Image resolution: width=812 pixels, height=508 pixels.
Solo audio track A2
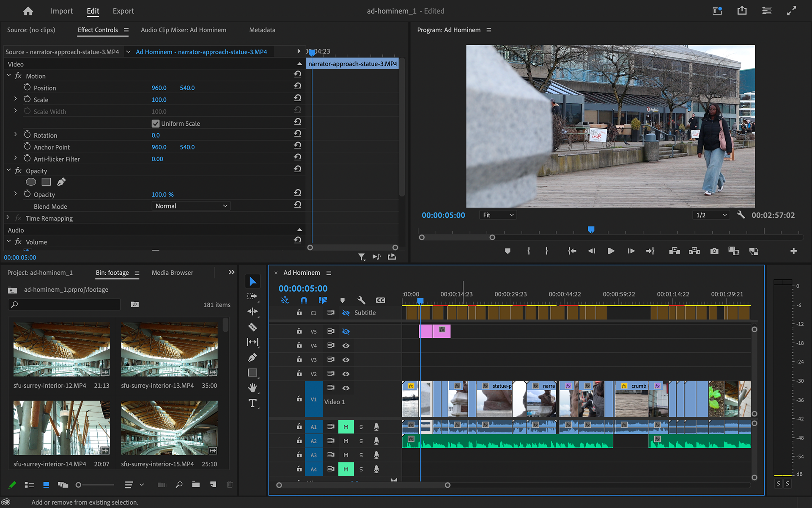click(x=361, y=441)
